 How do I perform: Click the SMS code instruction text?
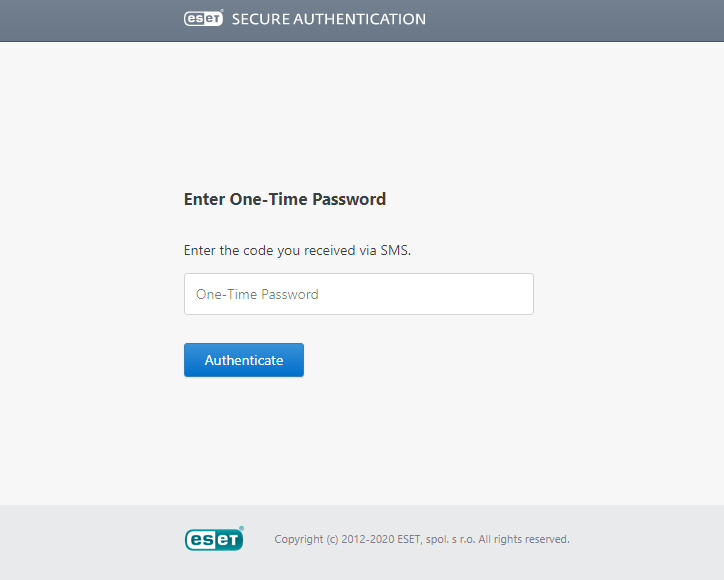point(297,250)
